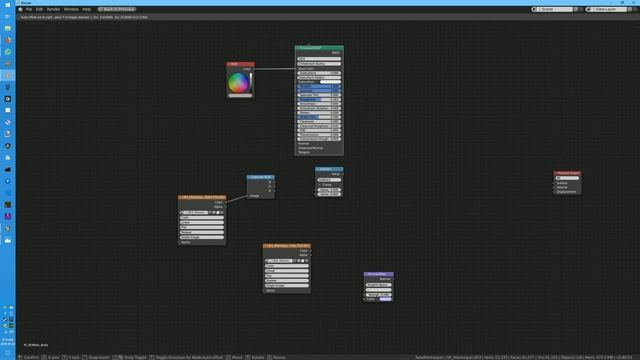
Task: Click the new scene icon beside Scene
Action: 576,9
